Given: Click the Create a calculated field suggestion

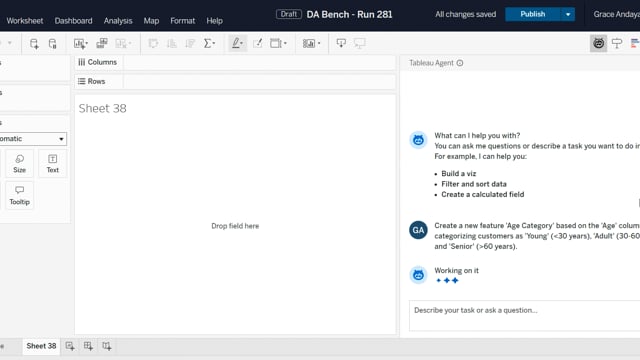Looking at the screenshot, I should [x=482, y=194].
